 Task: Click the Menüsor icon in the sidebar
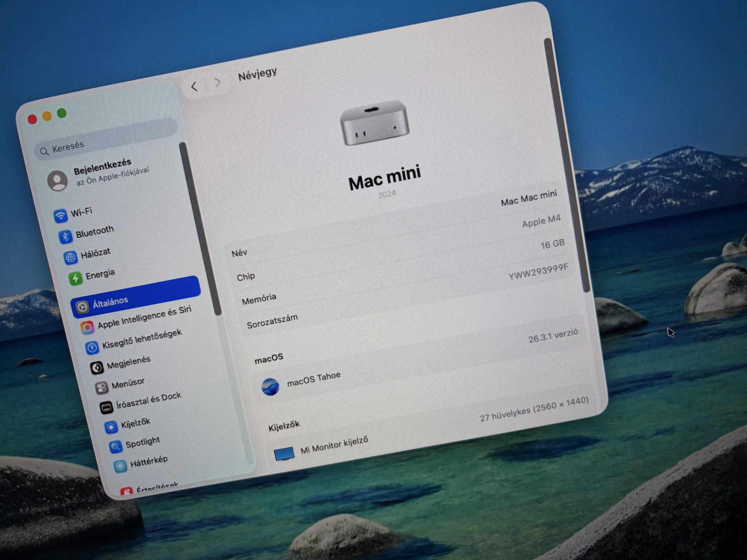click(x=101, y=387)
